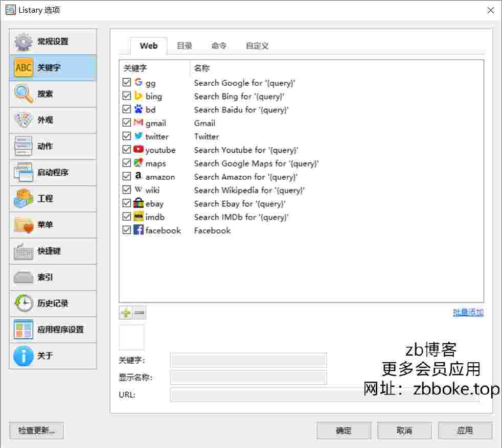502x448 pixels.
Task: Uncheck the bing keyword checkbox
Action: [x=127, y=96]
